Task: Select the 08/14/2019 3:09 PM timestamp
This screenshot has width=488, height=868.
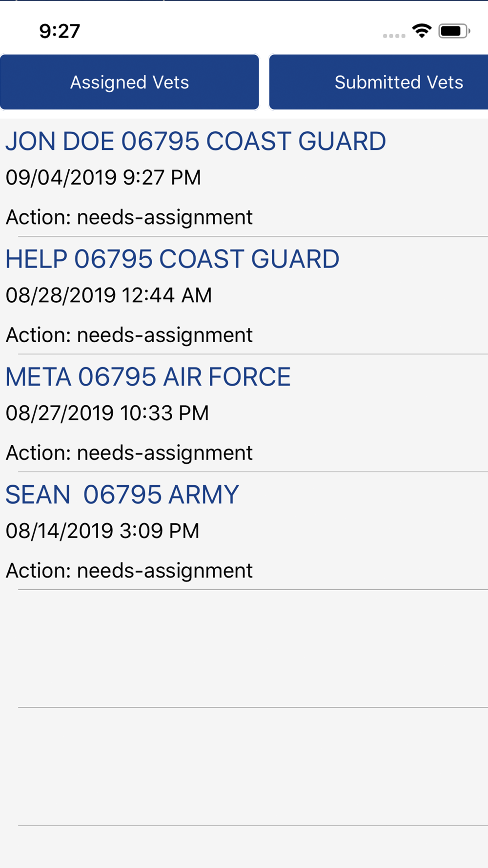Action: [102, 531]
